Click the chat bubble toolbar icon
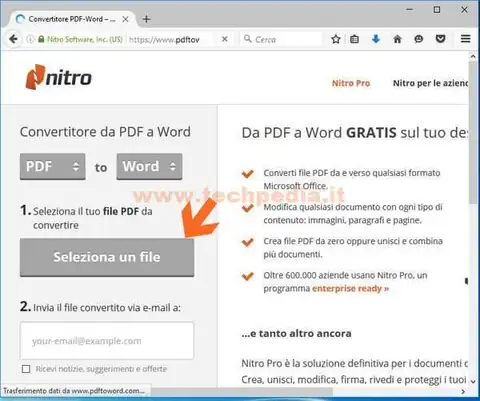 coord(419,39)
